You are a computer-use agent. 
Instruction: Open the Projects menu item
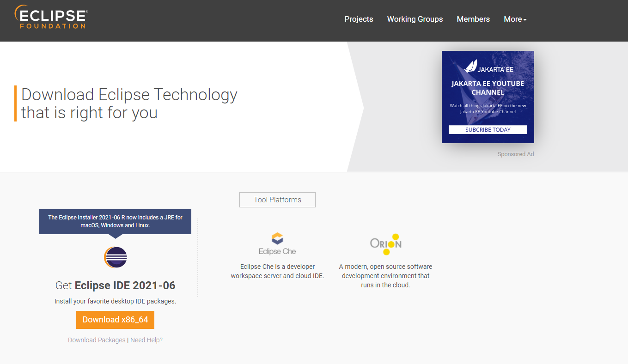pos(359,19)
